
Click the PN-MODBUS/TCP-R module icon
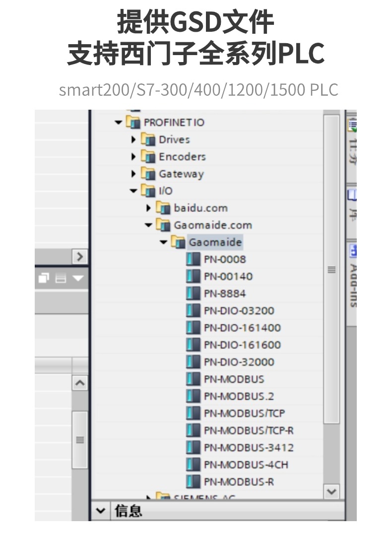(193, 430)
